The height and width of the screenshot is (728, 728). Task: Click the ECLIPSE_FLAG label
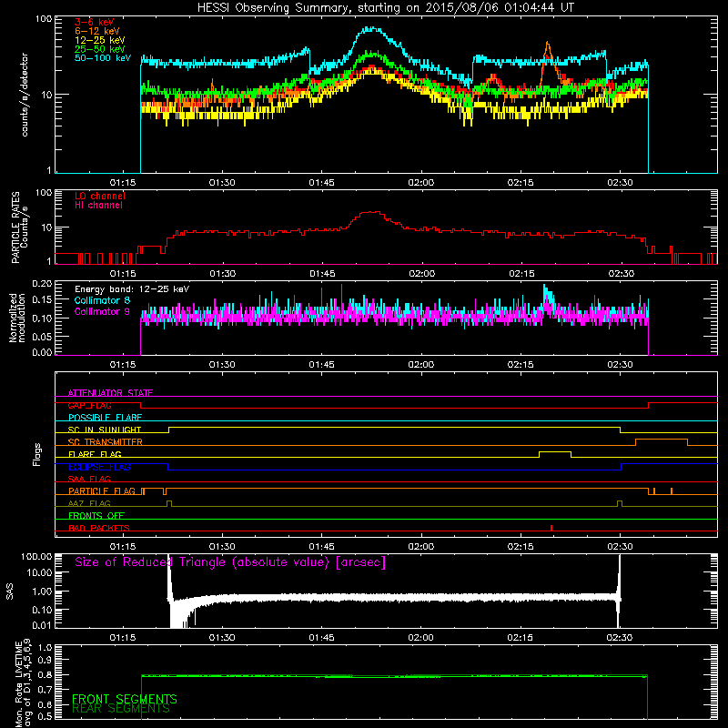99,467
